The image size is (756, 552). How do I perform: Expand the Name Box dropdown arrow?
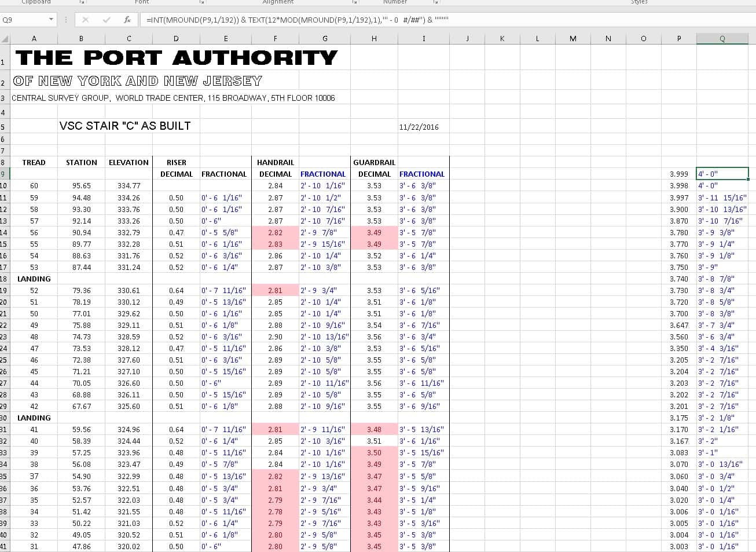pyautogui.click(x=51, y=20)
